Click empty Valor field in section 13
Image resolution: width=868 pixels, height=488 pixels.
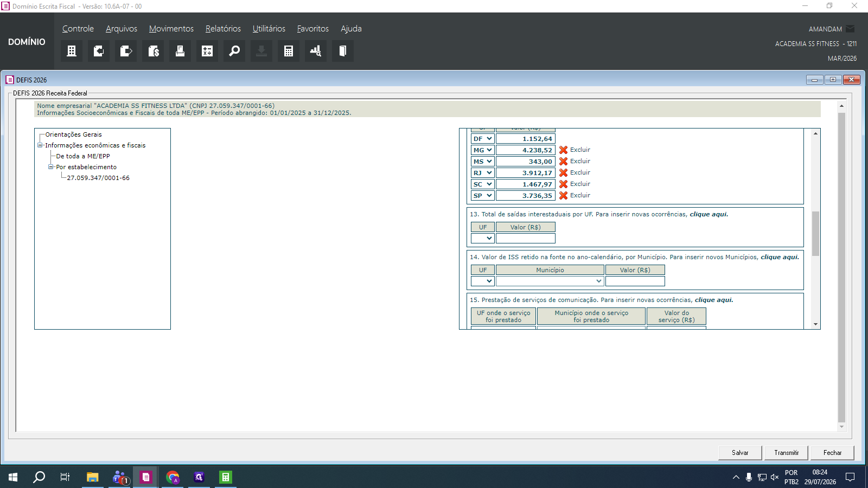click(x=526, y=238)
